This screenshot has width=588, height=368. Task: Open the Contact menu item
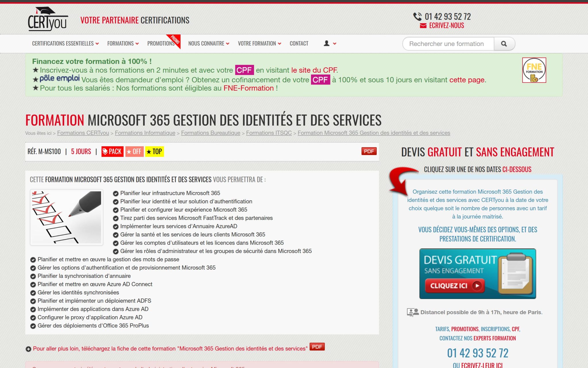pos(299,43)
